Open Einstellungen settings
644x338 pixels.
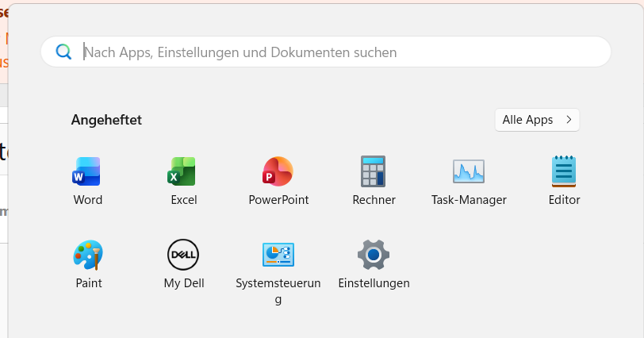click(x=374, y=264)
